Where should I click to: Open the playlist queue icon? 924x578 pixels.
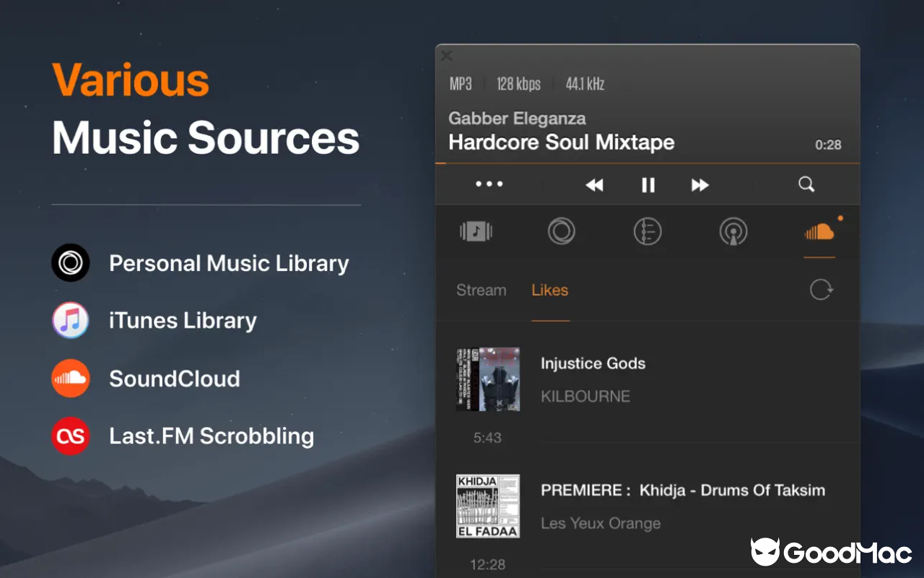648,231
